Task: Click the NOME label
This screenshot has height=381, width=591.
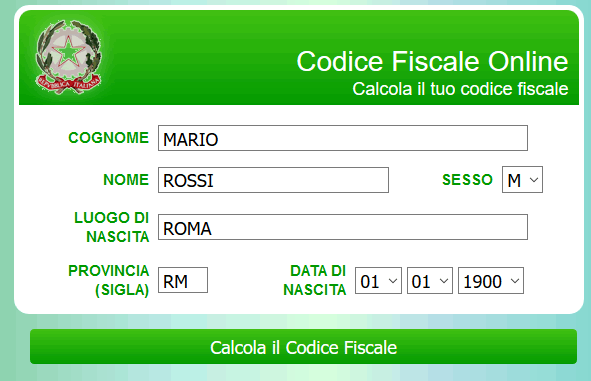Action: coord(126,179)
